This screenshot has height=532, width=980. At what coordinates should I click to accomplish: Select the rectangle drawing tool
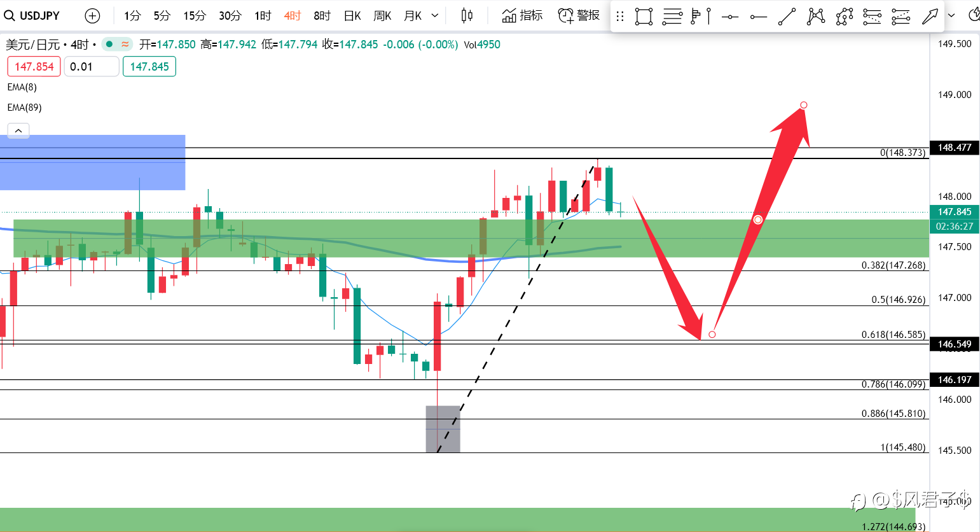pyautogui.click(x=644, y=17)
